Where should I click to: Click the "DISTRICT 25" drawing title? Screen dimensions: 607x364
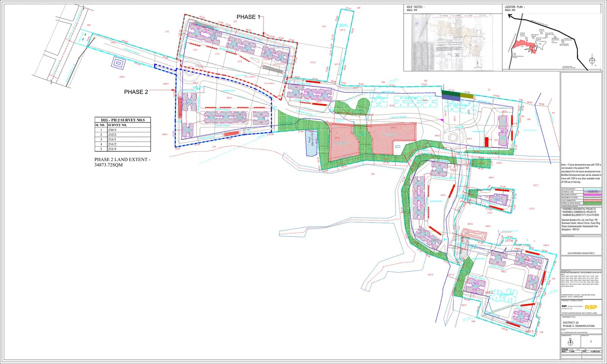coord(571,323)
